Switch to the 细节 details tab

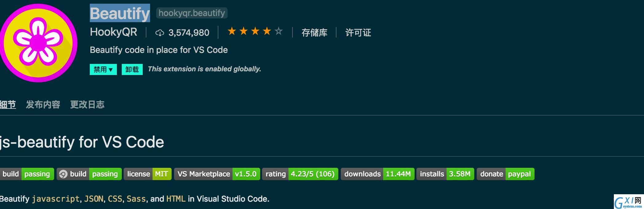point(8,104)
